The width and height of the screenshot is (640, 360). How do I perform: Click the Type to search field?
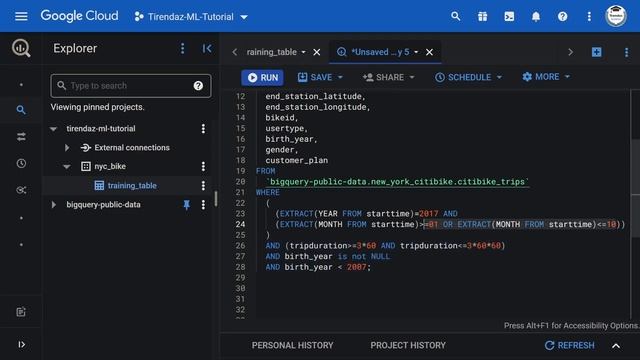click(131, 86)
